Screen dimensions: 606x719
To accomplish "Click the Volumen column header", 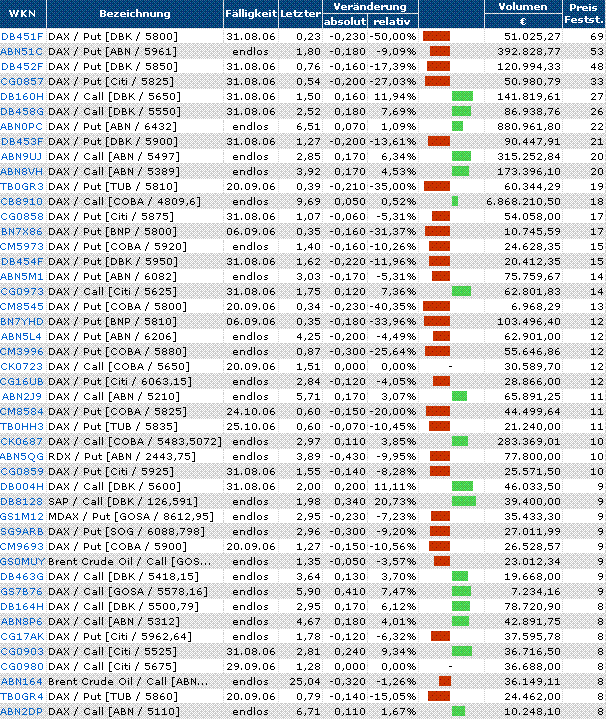I will [523, 7].
